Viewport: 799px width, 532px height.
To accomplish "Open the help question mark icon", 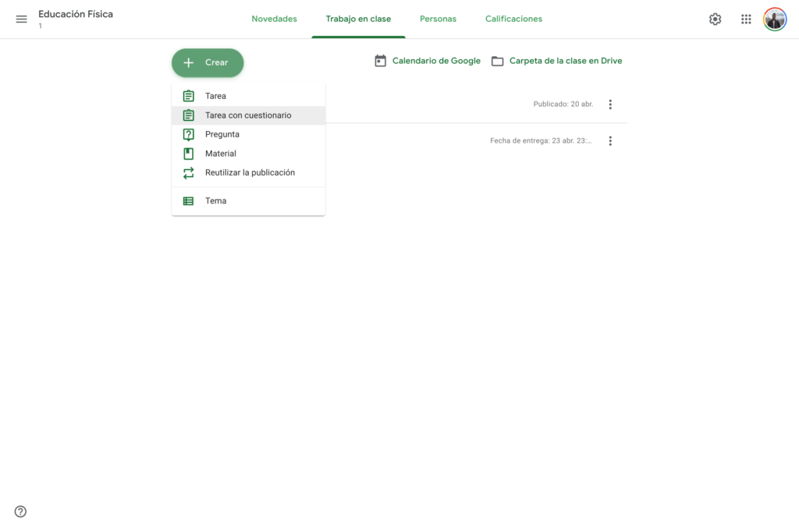I will tap(20, 512).
